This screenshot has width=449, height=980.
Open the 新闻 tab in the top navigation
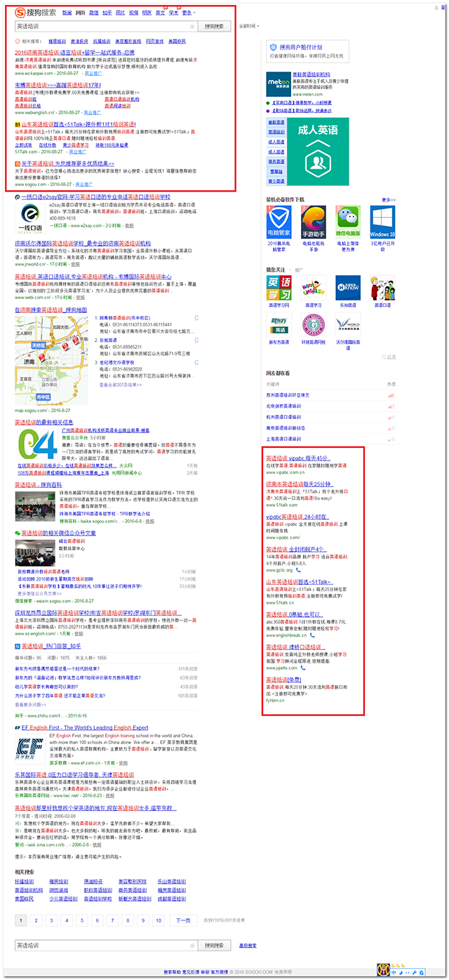[x=67, y=13]
